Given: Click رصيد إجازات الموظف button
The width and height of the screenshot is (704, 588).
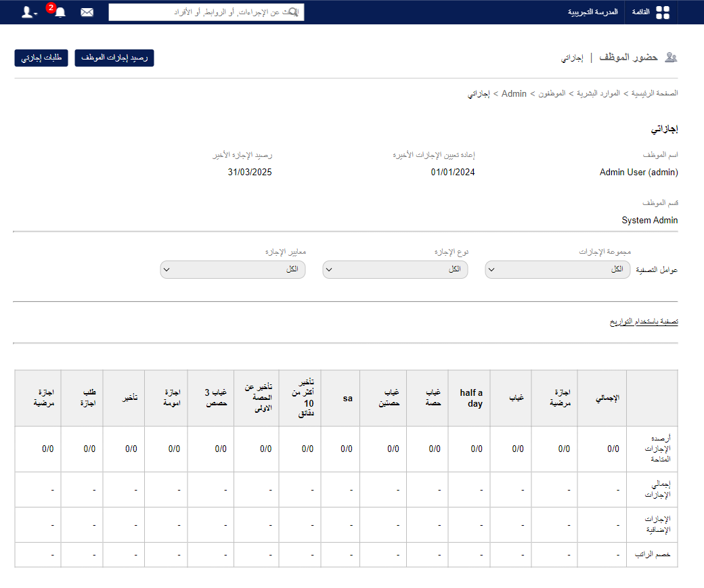Looking at the screenshot, I should click(x=114, y=58).
